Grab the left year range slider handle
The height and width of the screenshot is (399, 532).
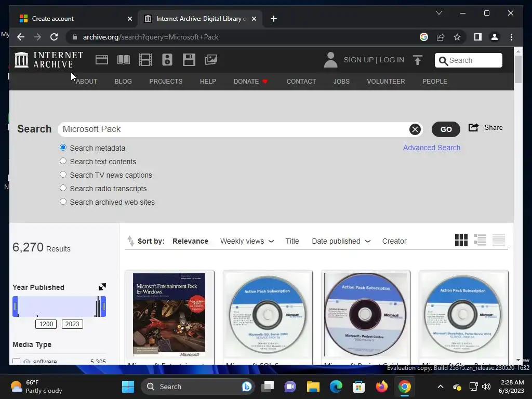[x=15, y=307]
